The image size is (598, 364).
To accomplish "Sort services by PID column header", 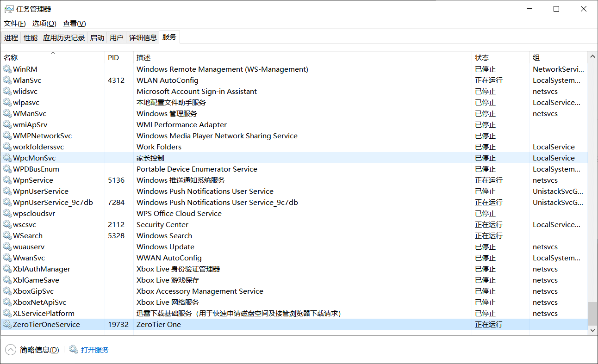I will click(113, 58).
